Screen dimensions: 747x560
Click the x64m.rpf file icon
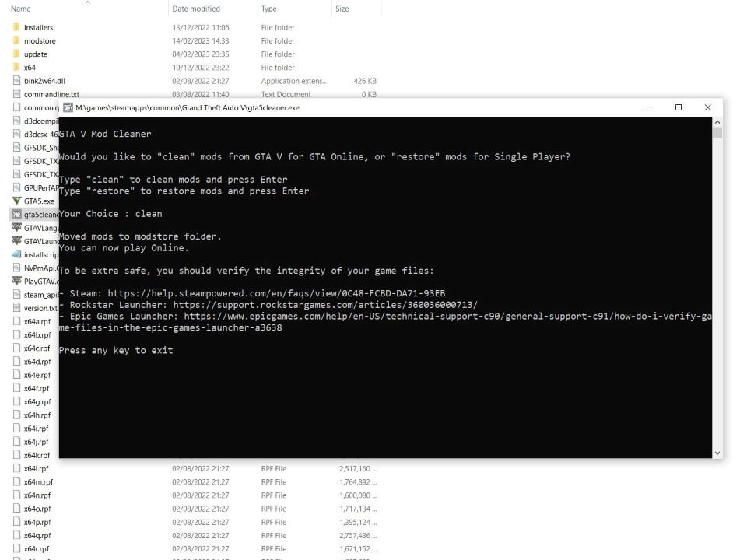click(16, 481)
